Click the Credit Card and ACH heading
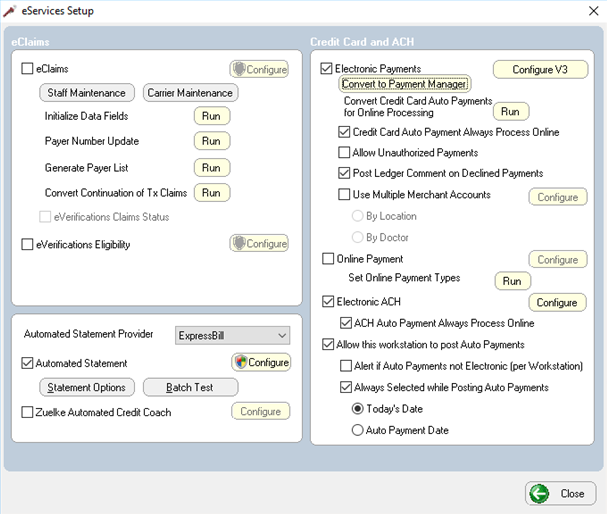This screenshot has width=607, height=514. [x=362, y=42]
